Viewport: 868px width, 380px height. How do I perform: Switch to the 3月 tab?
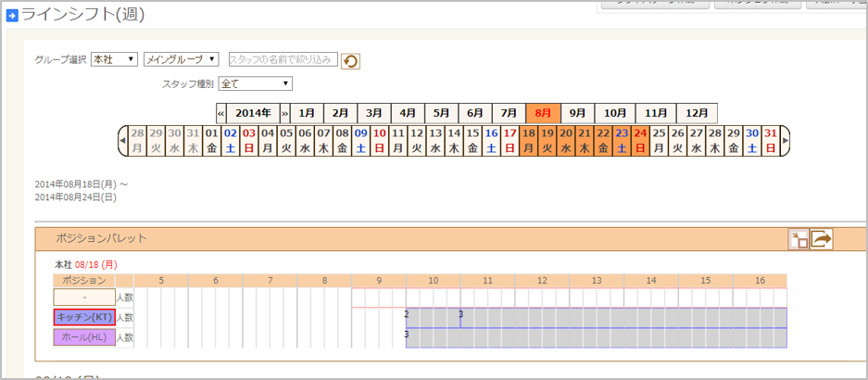[x=374, y=113]
